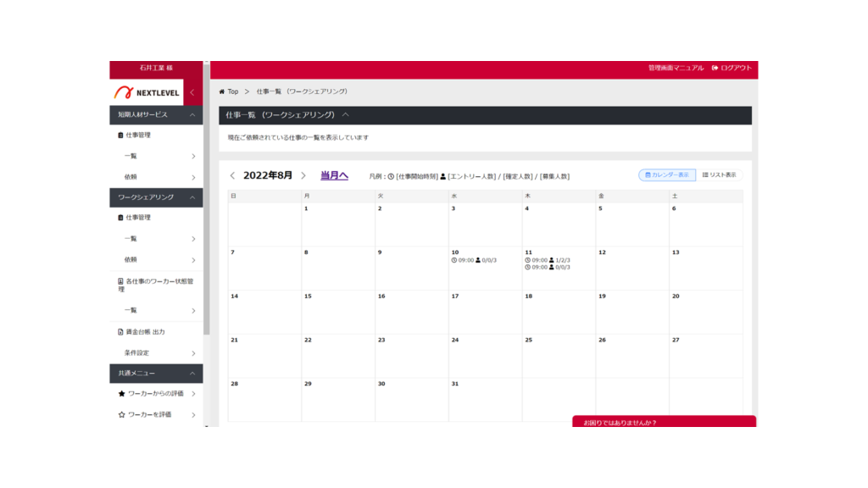
Task: Click the person icon on the August 10 job
Action: coord(478,260)
